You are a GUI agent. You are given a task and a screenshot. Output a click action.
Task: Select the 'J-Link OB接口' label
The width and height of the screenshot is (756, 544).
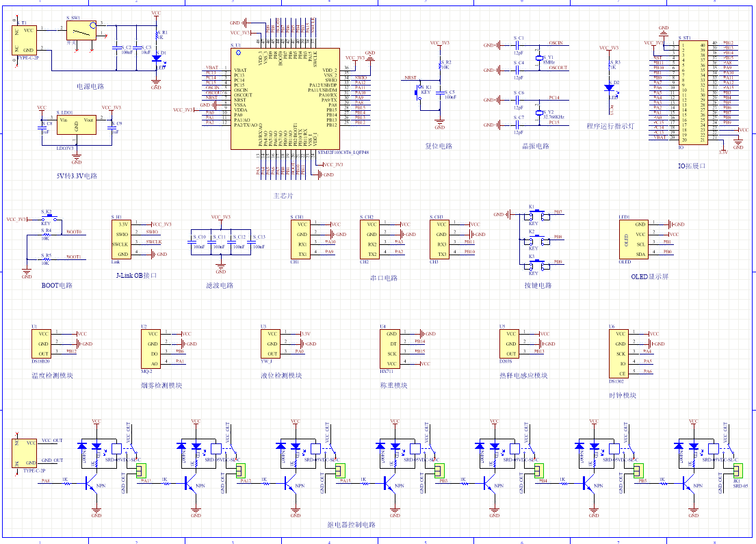click(136, 275)
